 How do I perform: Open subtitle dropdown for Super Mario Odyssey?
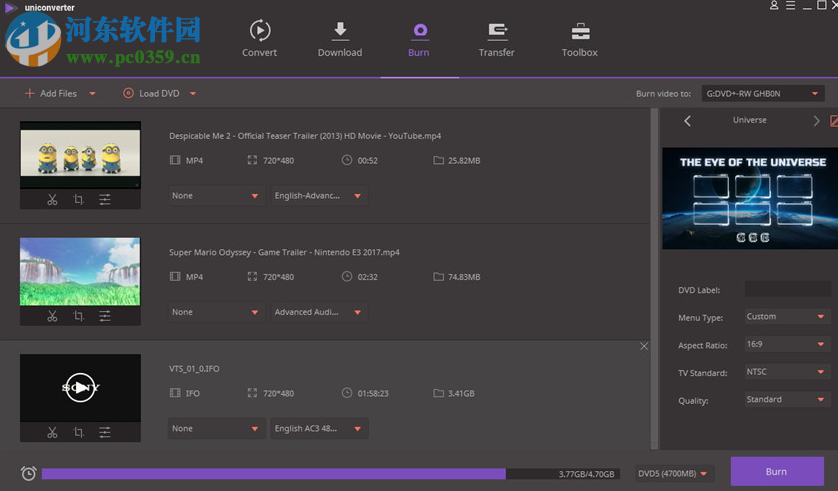pyautogui.click(x=216, y=313)
